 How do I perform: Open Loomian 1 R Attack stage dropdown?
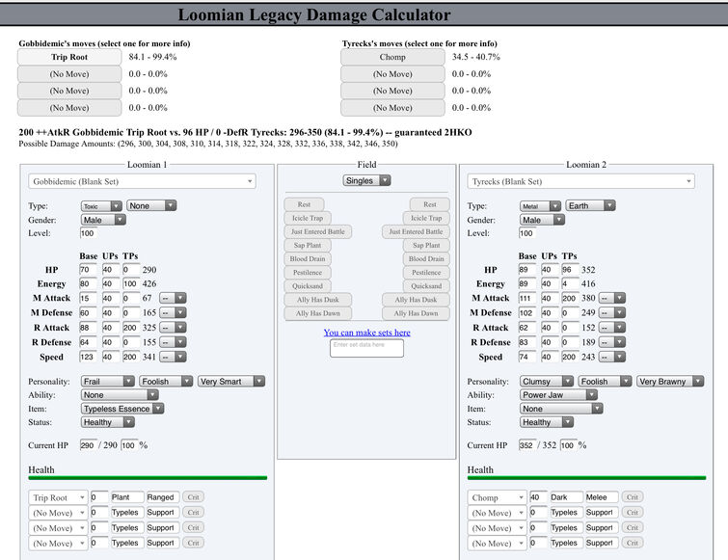coord(173,328)
